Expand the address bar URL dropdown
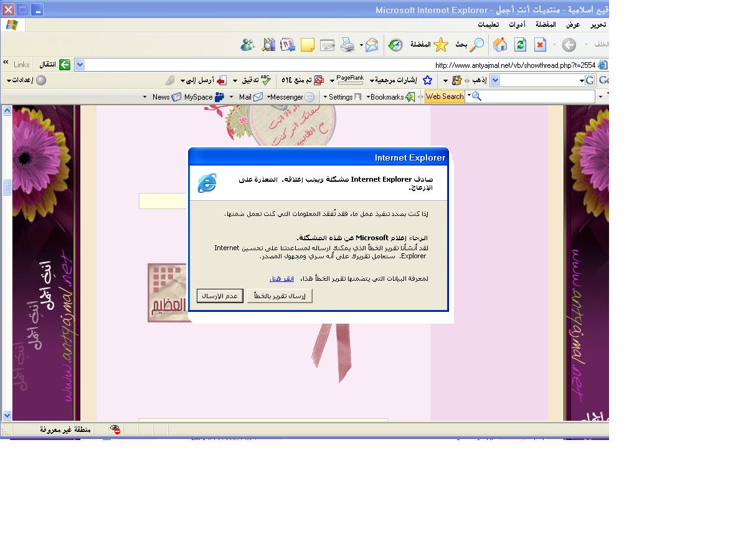756x539 pixels. [x=80, y=65]
